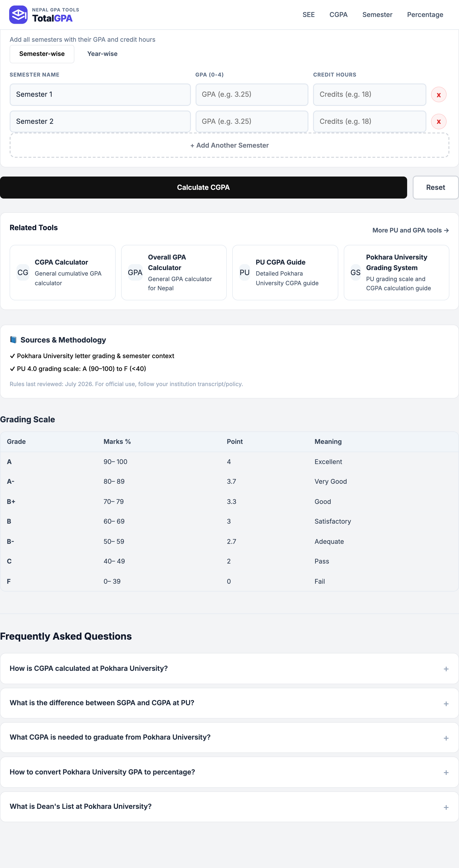Expand CGPA needed to graduate FAQ
The width and height of the screenshot is (459, 868).
(x=229, y=738)
